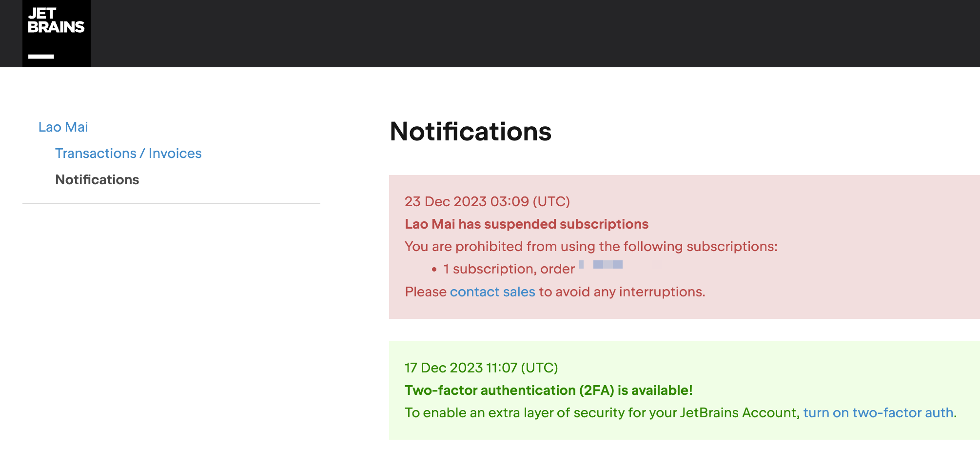Click the suspended subscriptions notification title
The width and height of the screenshot is (980, 467).
coord(527,224)
